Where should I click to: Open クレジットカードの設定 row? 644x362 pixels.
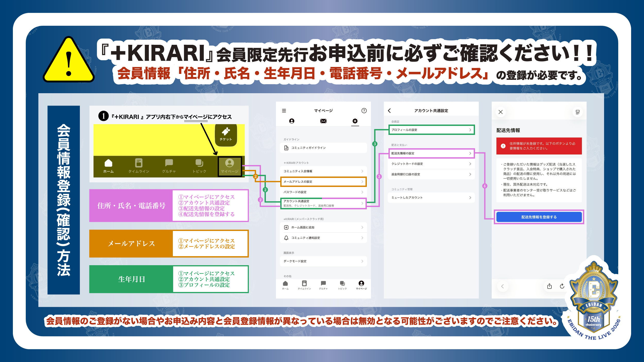pos(431,164)
